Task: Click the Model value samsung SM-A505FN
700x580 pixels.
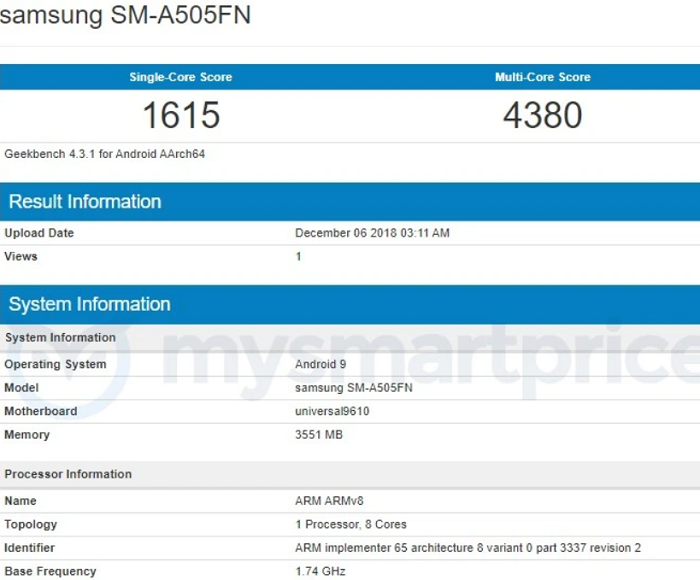Action: click(354, 388)
